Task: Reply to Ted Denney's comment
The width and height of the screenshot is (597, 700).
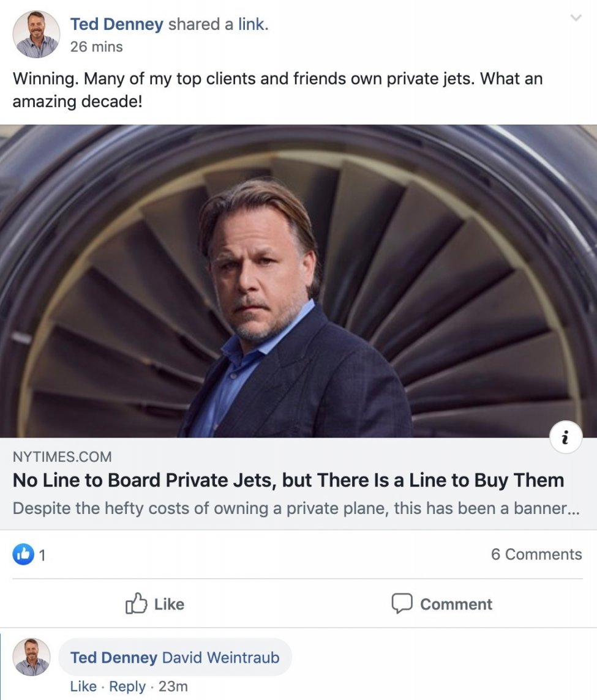Action: pyautogui.click(x=127, y=687)
